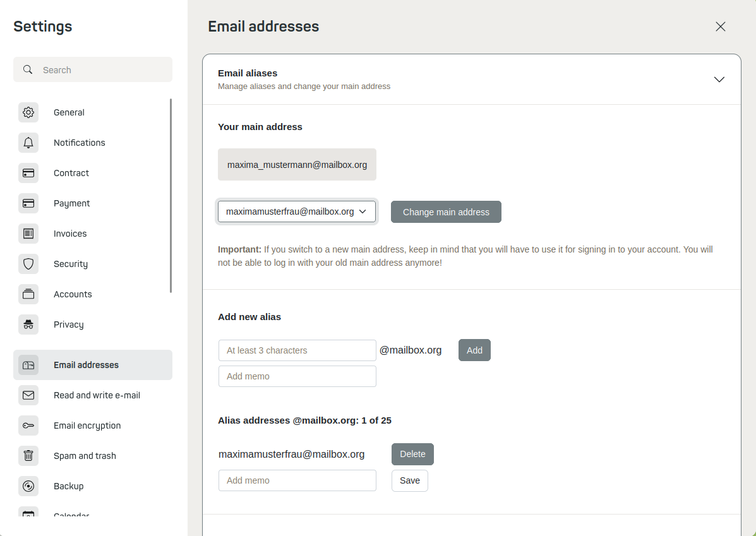Click the Invoices document icon
This screenshot has width=756, height=536.
tap(28, 234)
